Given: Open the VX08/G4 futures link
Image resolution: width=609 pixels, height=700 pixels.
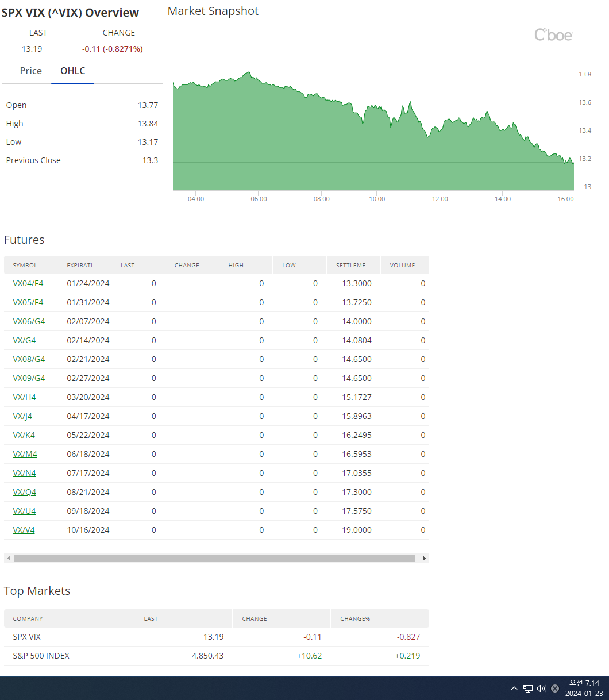Looking at the screenshot, I should click(x=29, y=359).
